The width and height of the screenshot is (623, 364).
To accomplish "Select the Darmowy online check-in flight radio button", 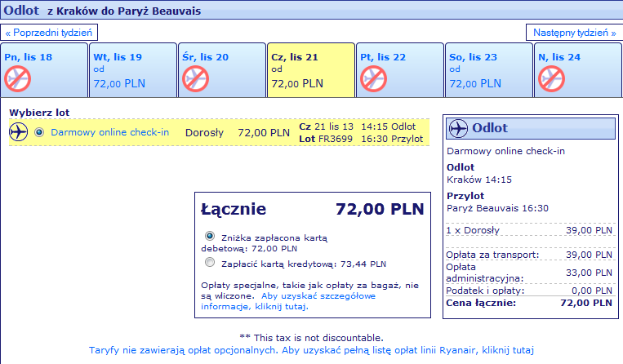I will [x=39, y=132].
